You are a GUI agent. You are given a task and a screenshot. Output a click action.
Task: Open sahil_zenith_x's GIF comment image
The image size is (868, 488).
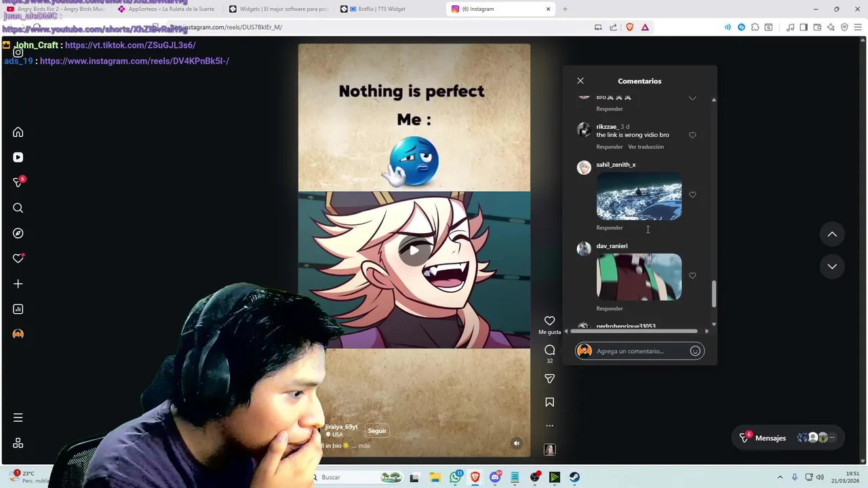click(x=639, y=196)
